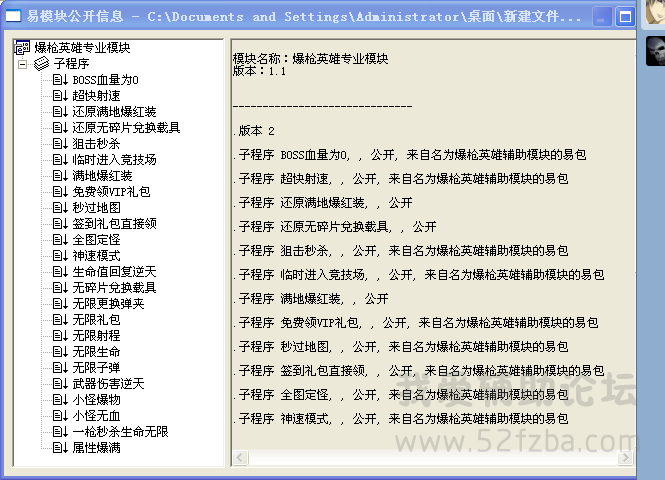Select subroutine BOSS血量为0 in tree
665x480 pixels.
click(105, 80)
